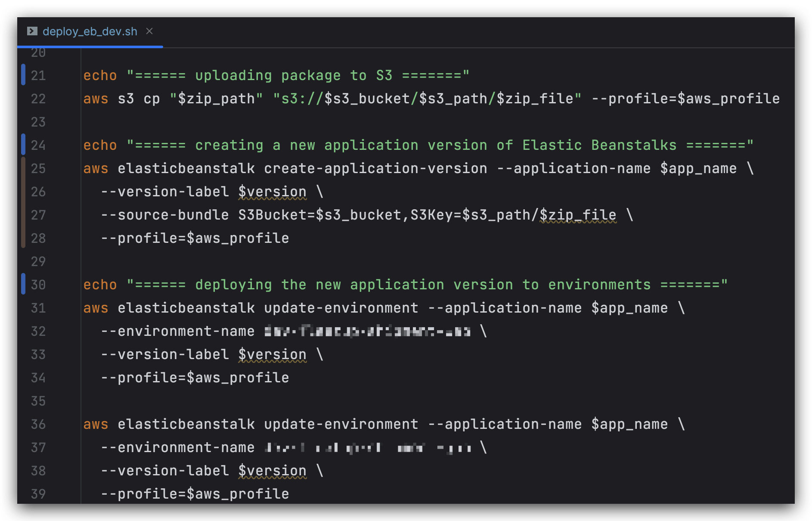
Task: Click the underlined $version on line 26
Action: click(273, 192)
